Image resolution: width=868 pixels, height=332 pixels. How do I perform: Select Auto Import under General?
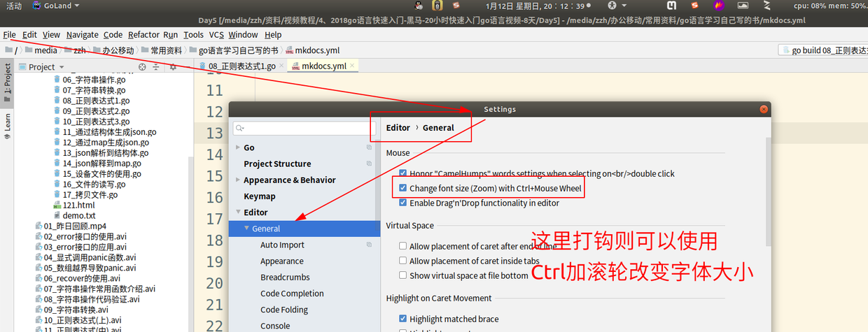pyautogui.click(x=282, y=245)
